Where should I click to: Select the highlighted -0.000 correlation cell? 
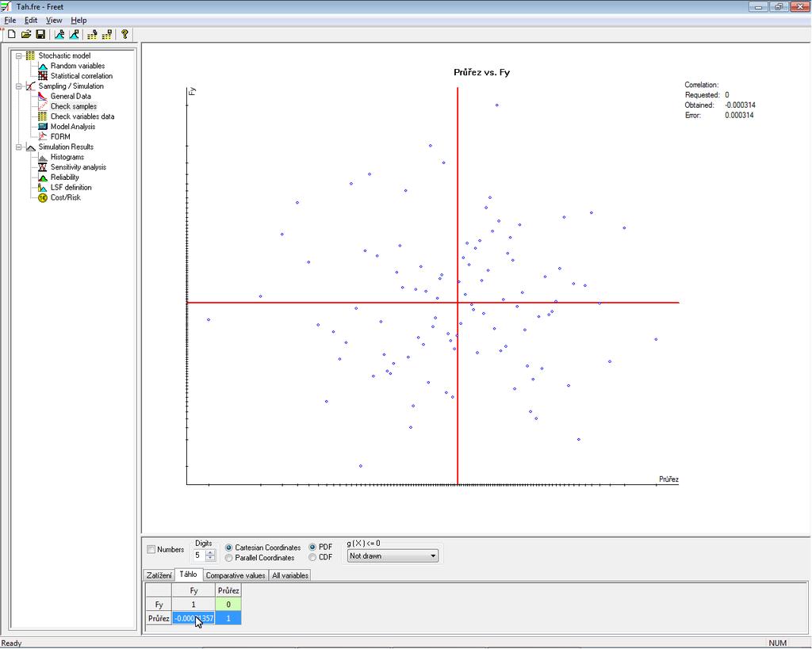point(193,618)
